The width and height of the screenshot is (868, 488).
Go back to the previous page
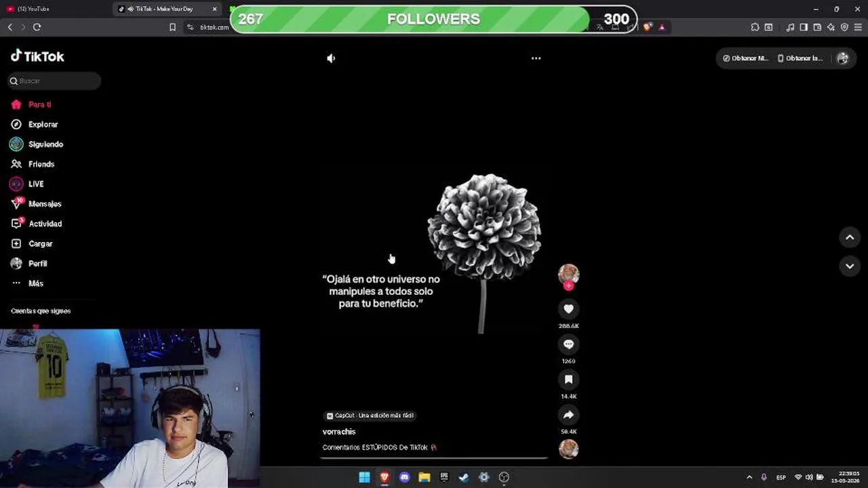pos(9,27)
